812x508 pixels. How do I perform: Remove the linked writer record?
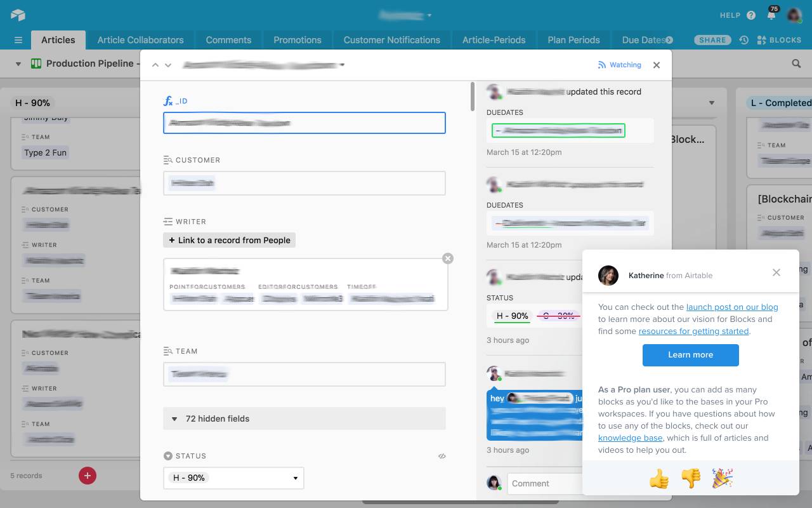click(x=448, y=258)
